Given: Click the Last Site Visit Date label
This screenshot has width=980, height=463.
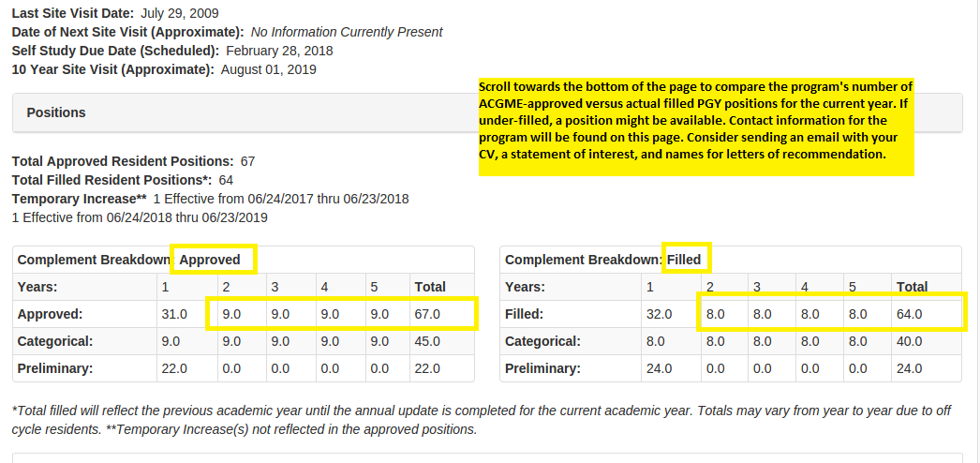Looking at the screenshot, I should (x=73, y=13).
